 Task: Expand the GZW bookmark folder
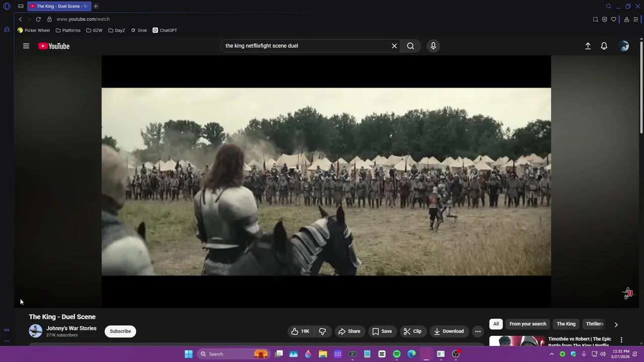point(94,30)
